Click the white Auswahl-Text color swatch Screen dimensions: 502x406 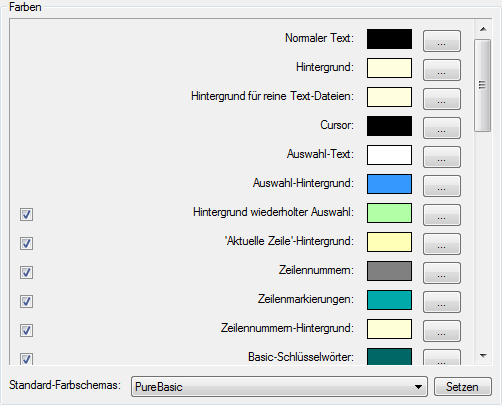pos(389,155)
